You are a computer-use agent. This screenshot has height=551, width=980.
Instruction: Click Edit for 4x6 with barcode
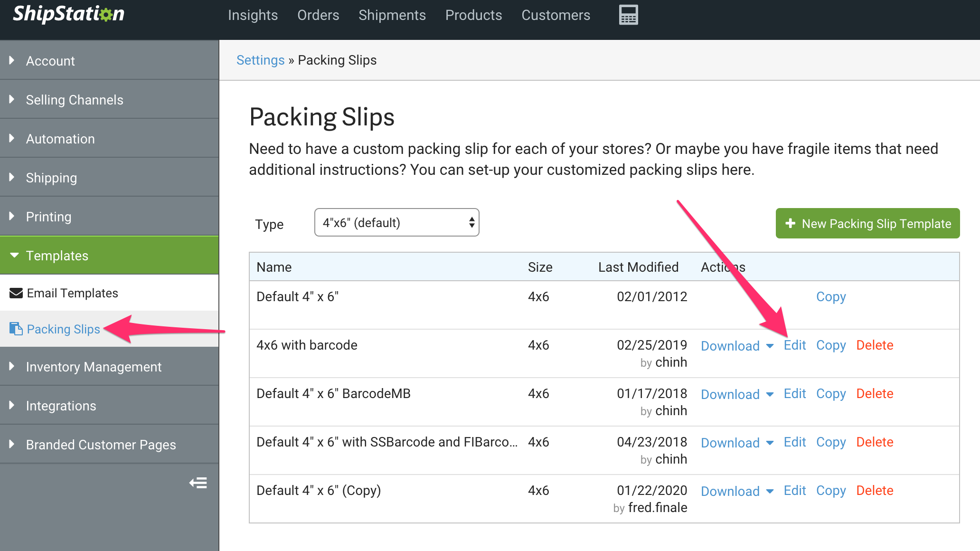[x=794, y=345]
